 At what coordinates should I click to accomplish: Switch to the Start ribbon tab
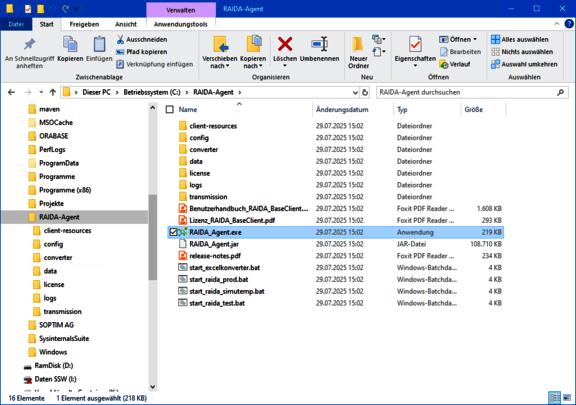[x=47, y=24]
